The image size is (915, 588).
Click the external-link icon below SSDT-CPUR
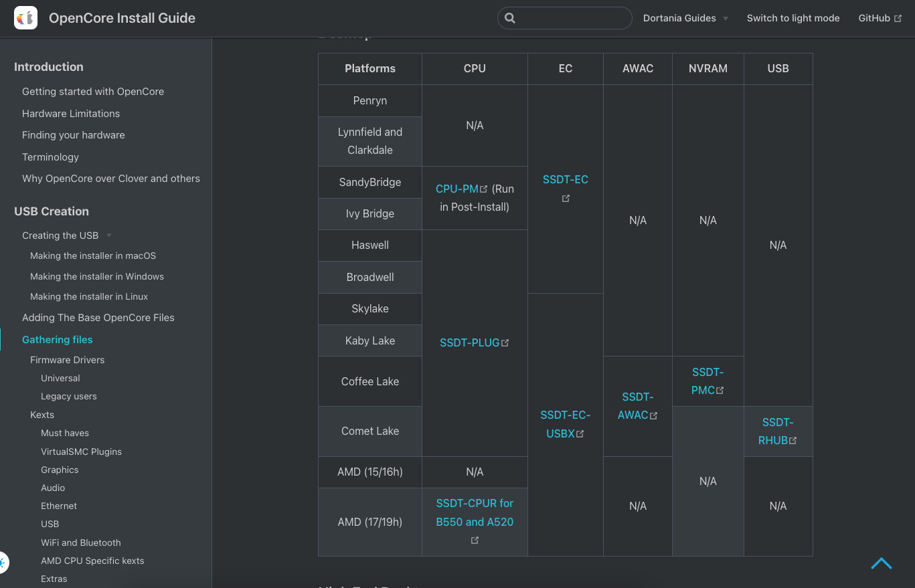[x=475, y=540]
